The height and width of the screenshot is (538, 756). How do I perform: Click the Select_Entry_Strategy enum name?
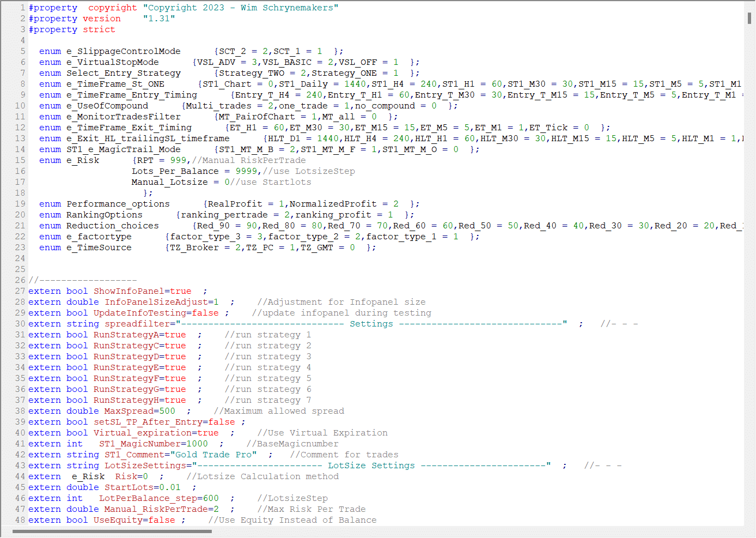tap(123, 73)
